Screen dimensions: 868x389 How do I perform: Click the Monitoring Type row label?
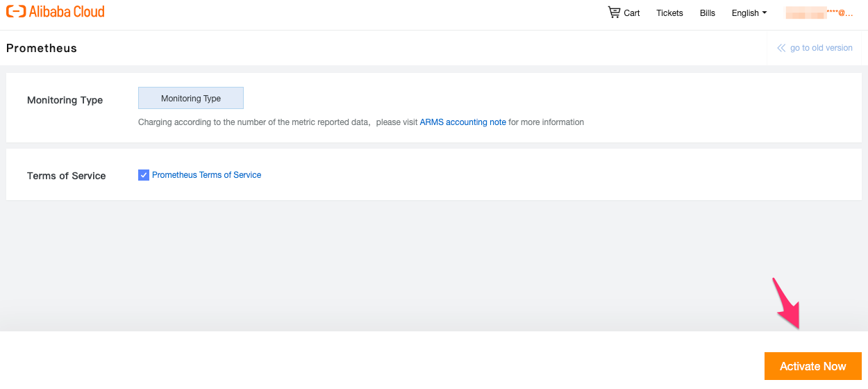click(x=65, y=100)
